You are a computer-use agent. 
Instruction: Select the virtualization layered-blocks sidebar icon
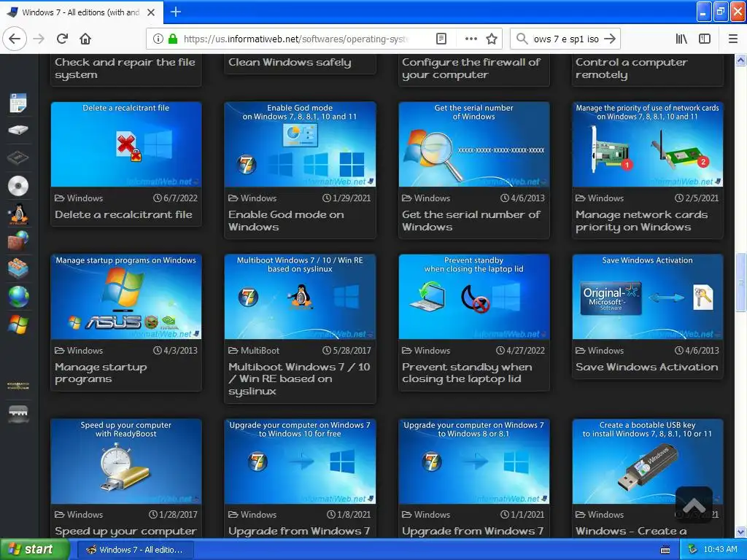(x=18, y=268)
